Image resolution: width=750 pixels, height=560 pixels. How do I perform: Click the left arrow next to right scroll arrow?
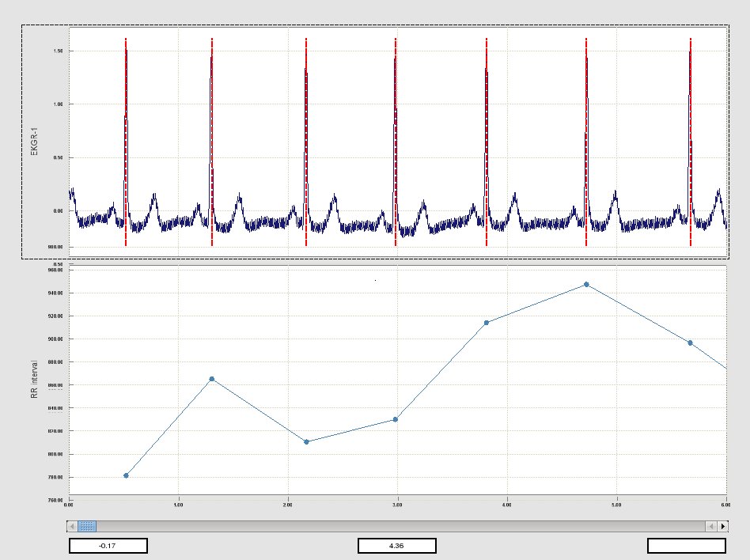pos(711,526)
